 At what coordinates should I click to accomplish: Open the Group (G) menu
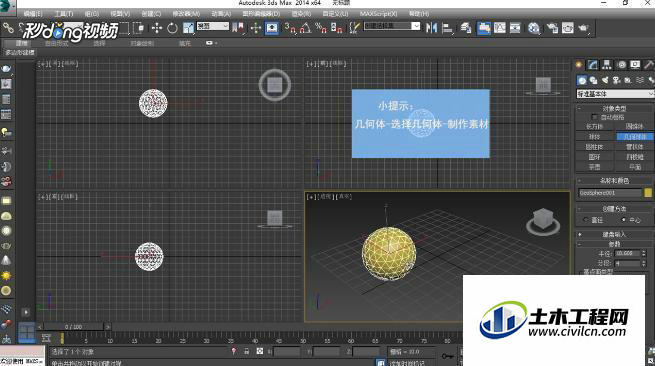[91, 14]
